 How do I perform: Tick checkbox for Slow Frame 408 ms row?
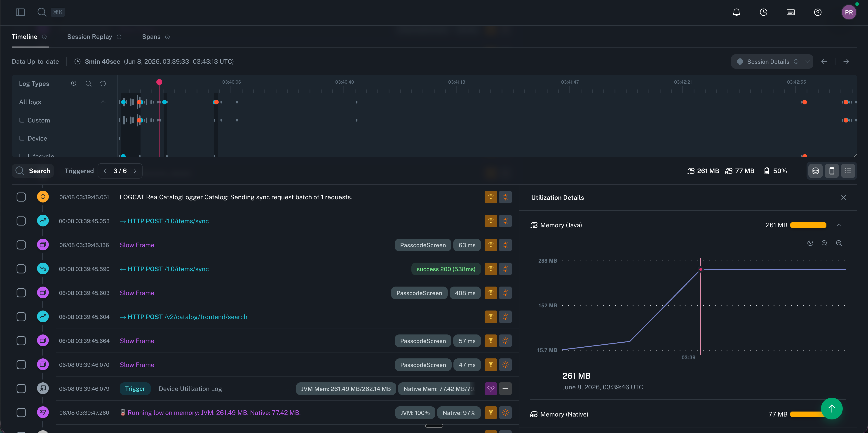click(21, 293)
